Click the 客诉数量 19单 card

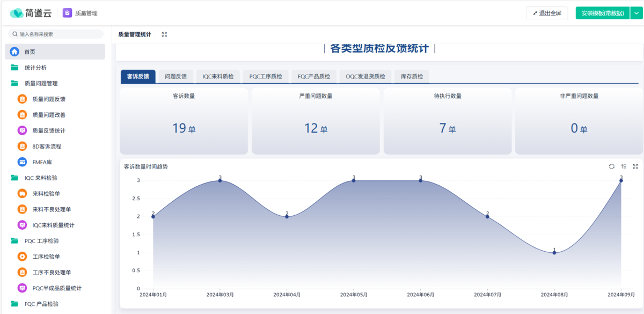(x=184, y=121)
